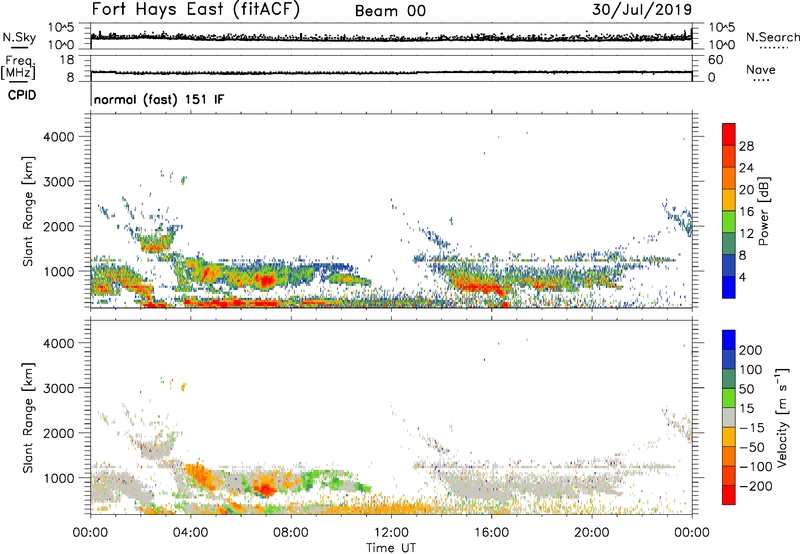
Task: Pick the red swatch of the power colorbar
Action: point(729,135)
